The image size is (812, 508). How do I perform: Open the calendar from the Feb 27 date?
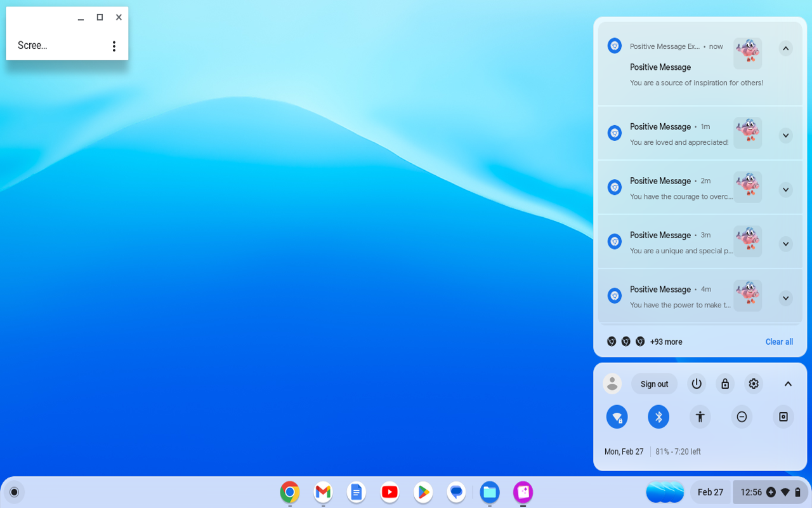(710, 492)
